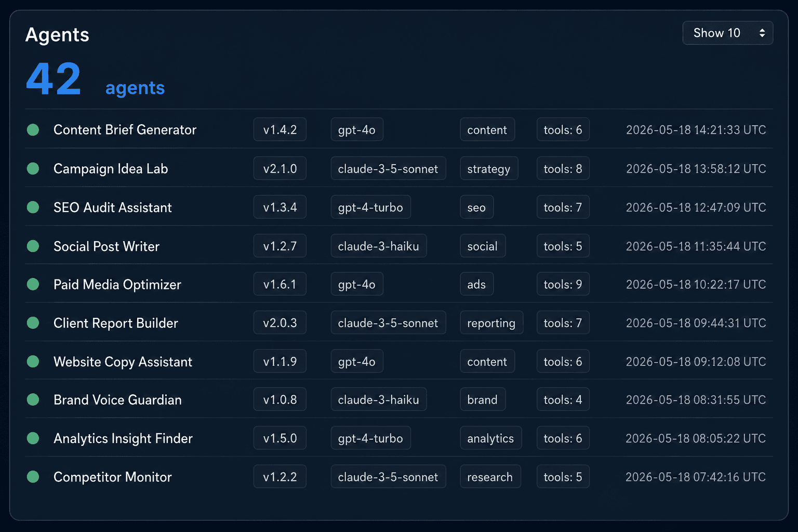This screenshot has height=532, width=798.
Task: Click the green status dot for Campaign Idea Lab
Action: pyautogui.click(x=33, y=168)
